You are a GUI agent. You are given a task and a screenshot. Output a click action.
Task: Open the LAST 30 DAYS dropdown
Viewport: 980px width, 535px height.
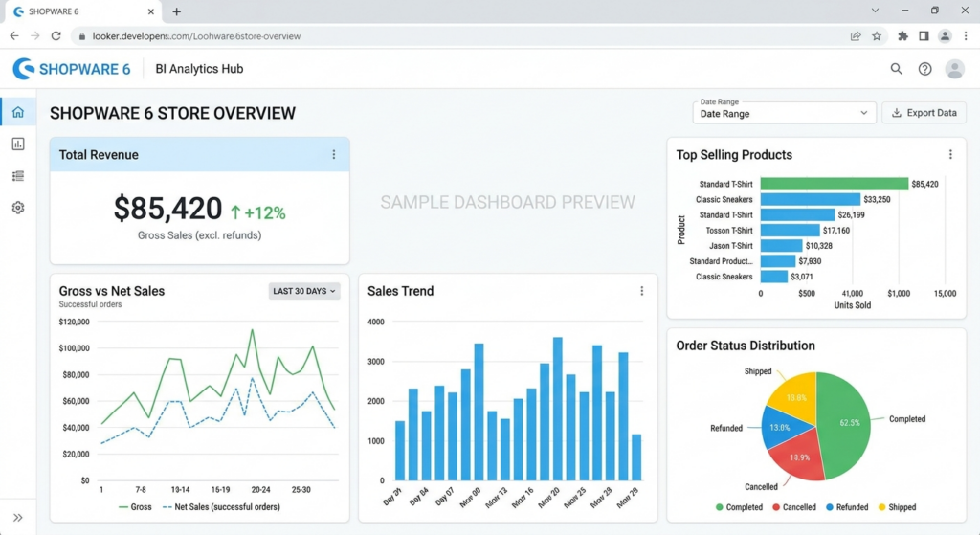click(x=304, y=291)
